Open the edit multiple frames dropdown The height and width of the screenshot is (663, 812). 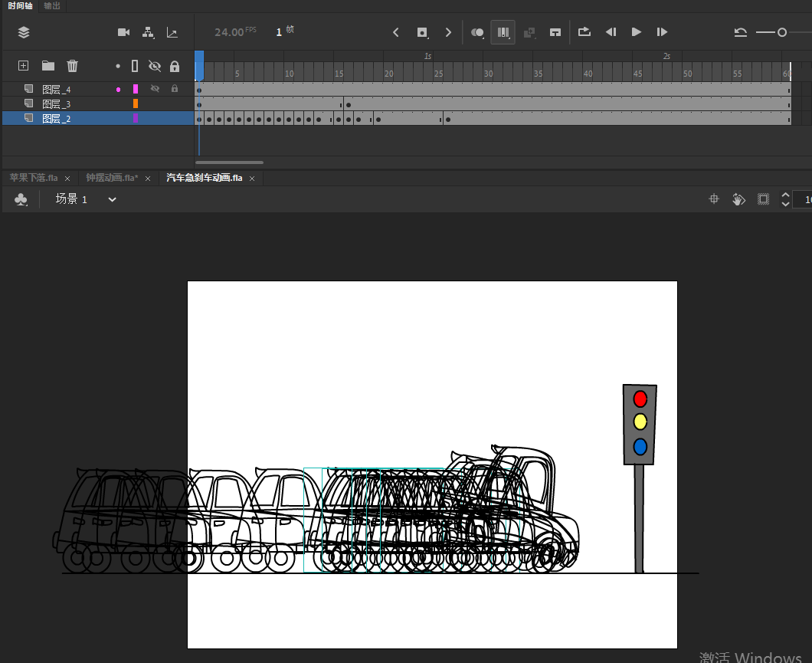pos(503,32)
